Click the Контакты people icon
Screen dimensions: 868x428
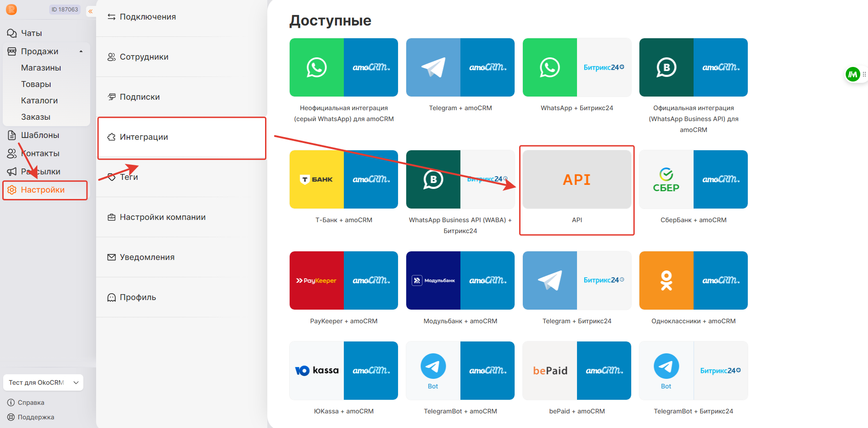12,153
